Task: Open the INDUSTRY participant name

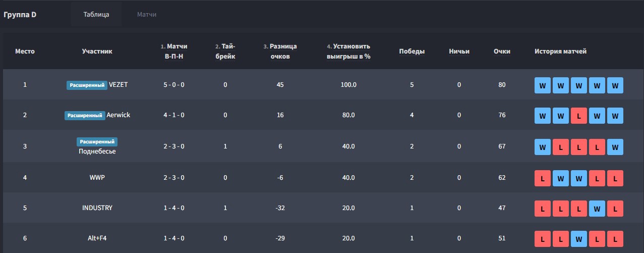Action: 97,208
